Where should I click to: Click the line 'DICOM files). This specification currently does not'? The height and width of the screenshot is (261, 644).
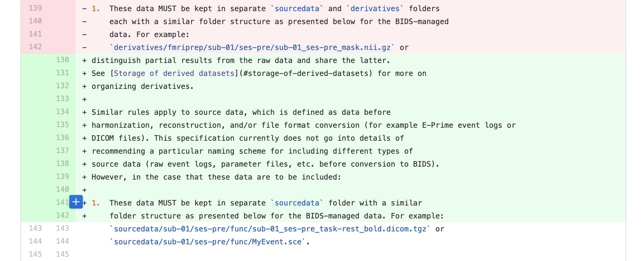[x=248, y=138]
